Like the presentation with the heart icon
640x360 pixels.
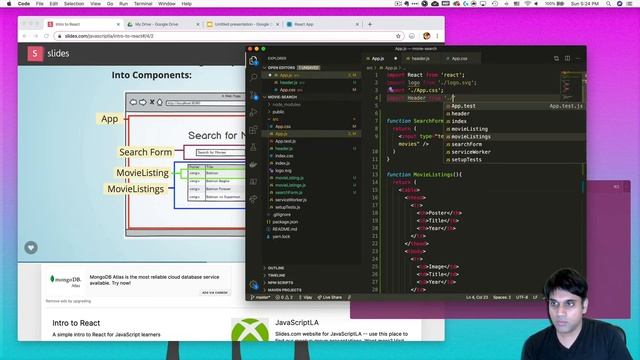click(31, 247)
